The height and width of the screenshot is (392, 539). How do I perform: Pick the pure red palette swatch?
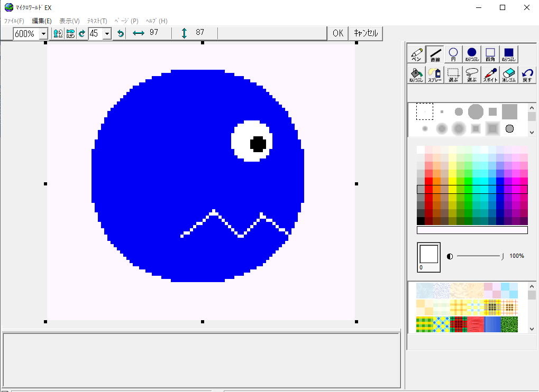coord(428,182)
